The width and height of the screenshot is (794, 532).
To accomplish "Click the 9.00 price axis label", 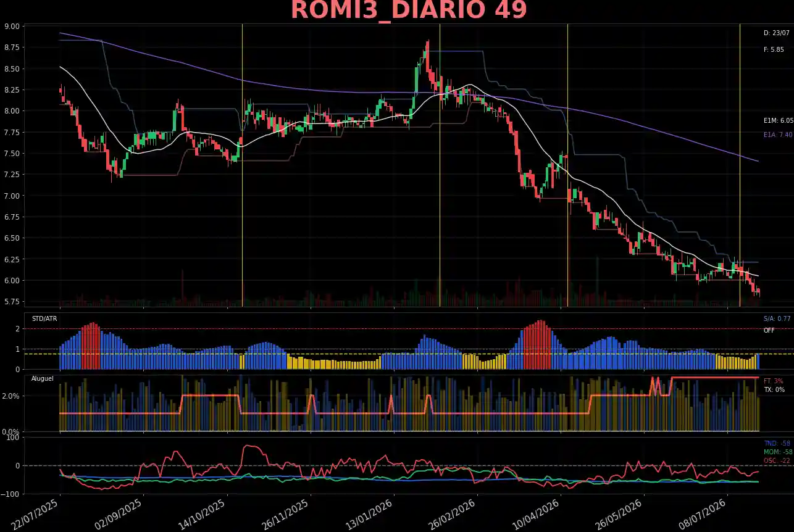I will (x=12, y=27).
